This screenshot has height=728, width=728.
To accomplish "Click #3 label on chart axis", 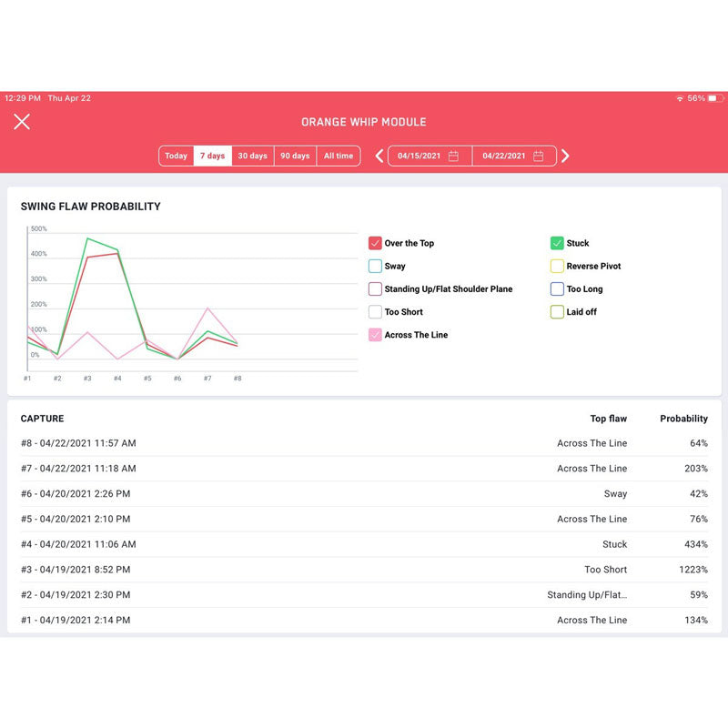I will (87, 379).
